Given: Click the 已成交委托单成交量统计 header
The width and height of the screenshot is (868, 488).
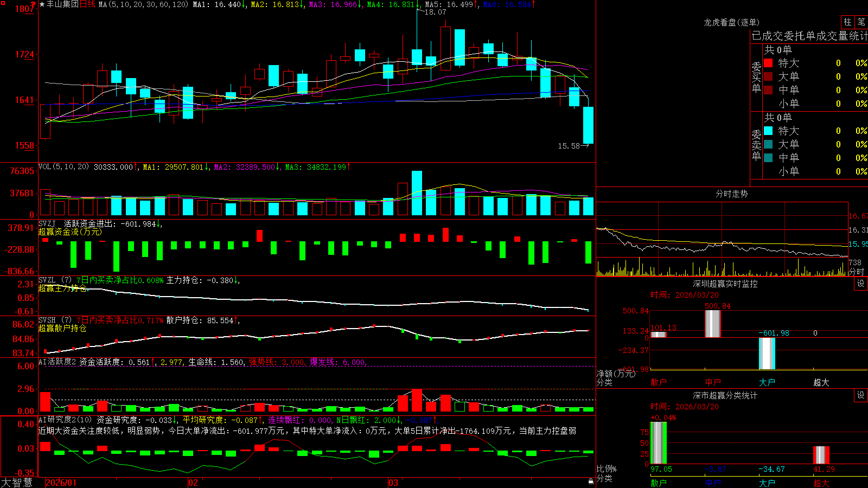Looking at the screenshot, I should click(809, 36).
